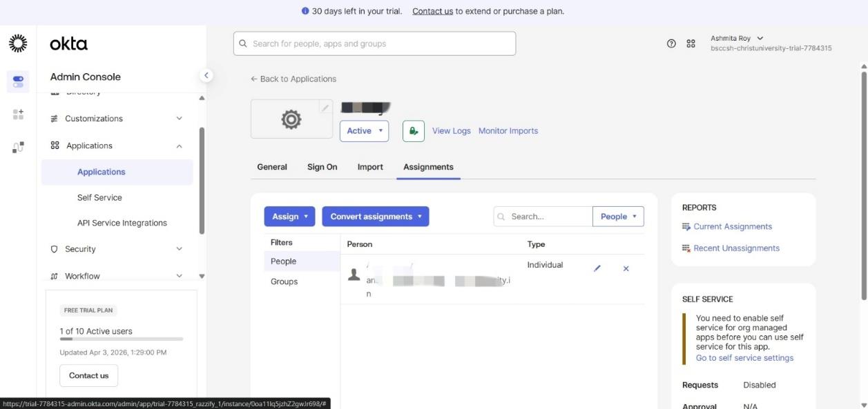Open the Convert assignments dropdown
This screenshot has width=868, height=409.
pos(376,217)
